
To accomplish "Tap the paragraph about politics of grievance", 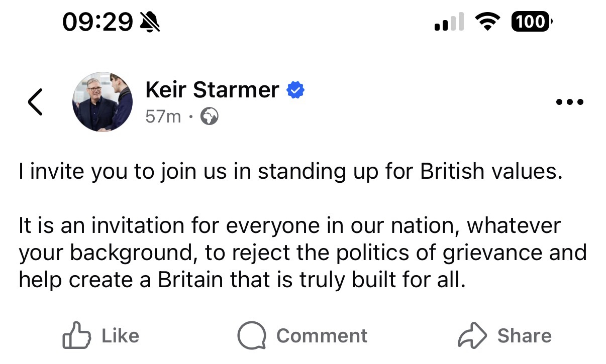I will click(x=301, y=253).
